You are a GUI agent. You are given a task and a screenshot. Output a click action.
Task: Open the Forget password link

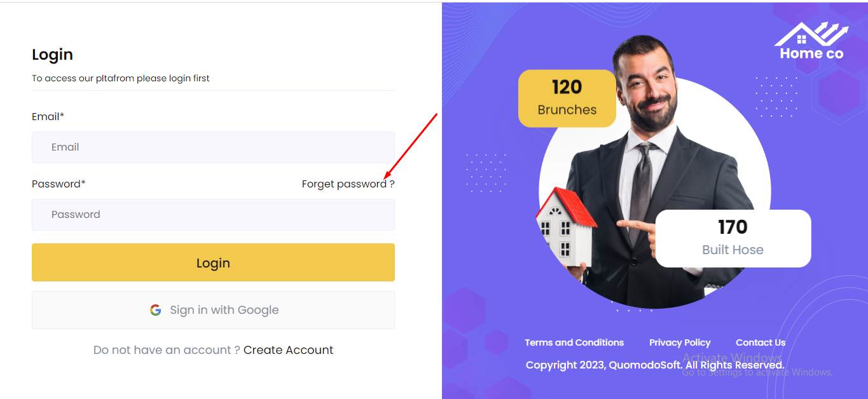point(348,184)
